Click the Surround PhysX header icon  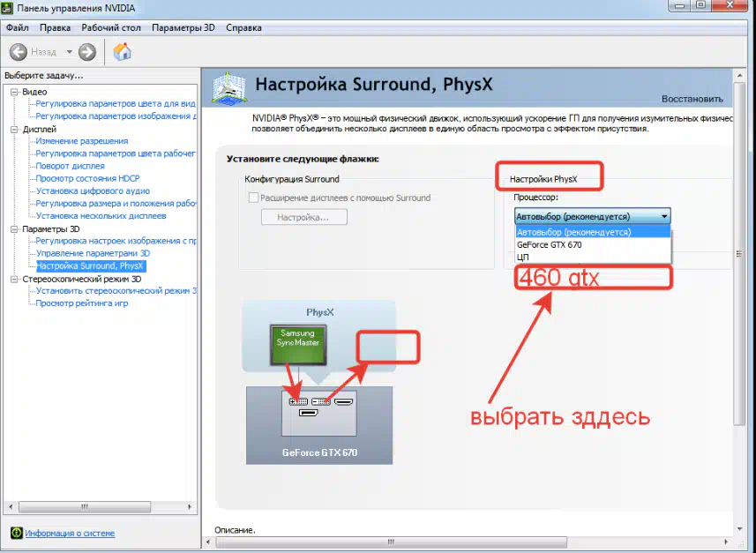[229, 87]
